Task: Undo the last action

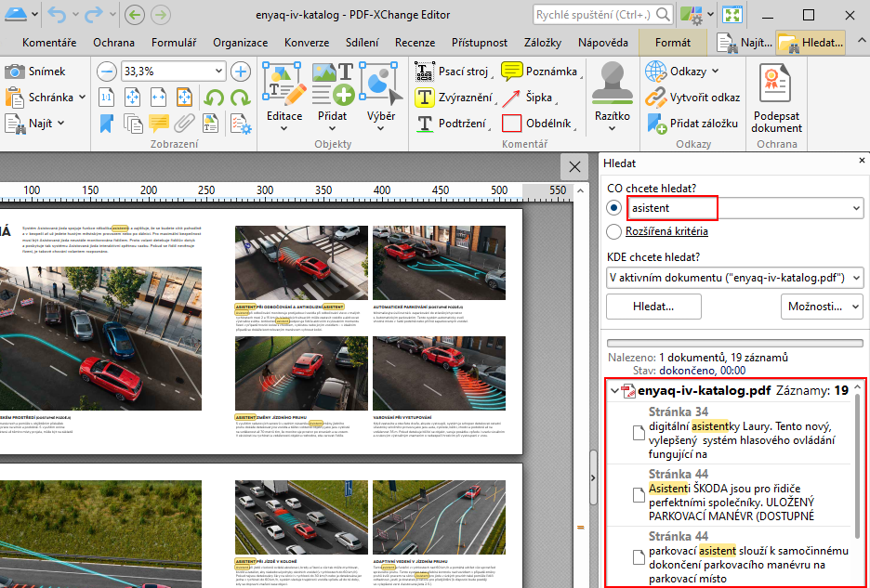Action: click(x=57, y=15)
